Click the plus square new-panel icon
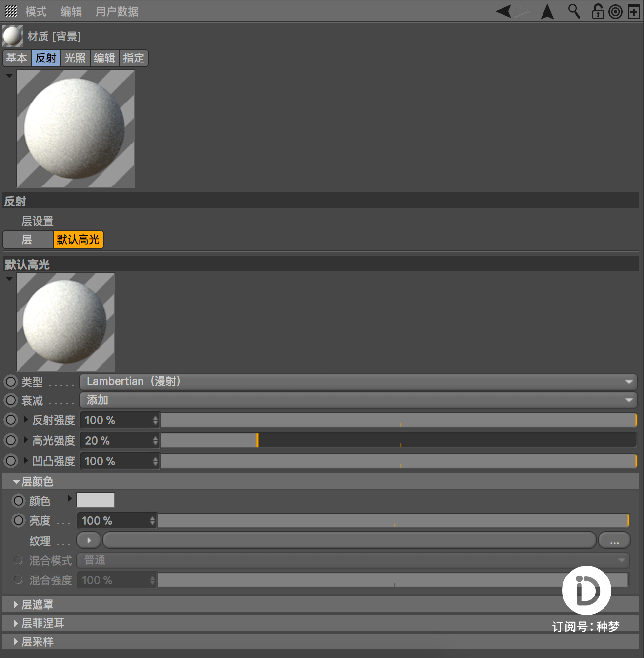Image resolution: width=644 pixels, height=658 pixels. [x=633, y=11]
